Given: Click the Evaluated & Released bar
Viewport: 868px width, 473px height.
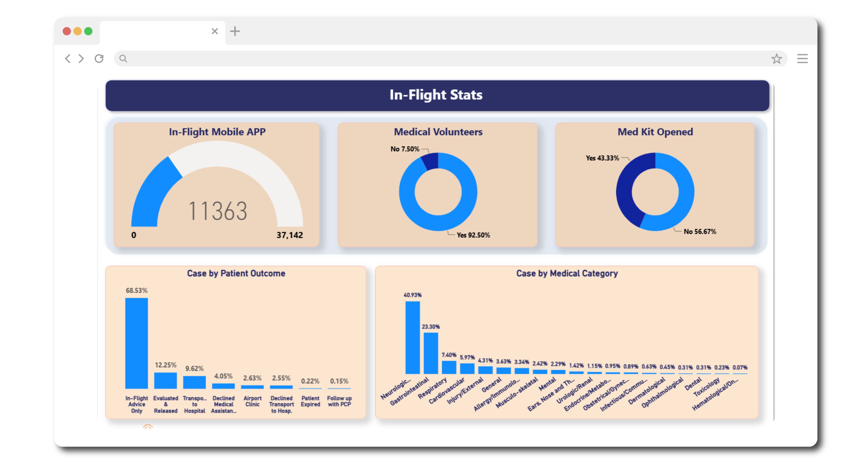Looking at the screenshot, I should [165, 381].
